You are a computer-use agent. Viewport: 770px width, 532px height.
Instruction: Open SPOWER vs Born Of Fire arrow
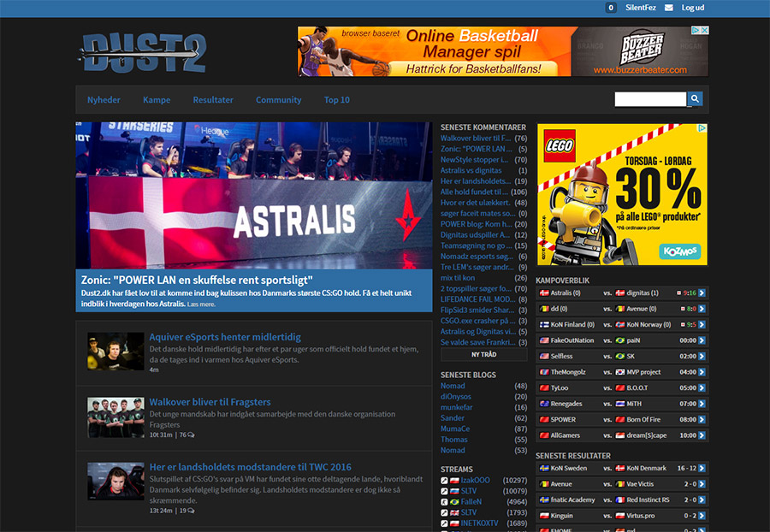pyautogui.click(x=702, y=420)
